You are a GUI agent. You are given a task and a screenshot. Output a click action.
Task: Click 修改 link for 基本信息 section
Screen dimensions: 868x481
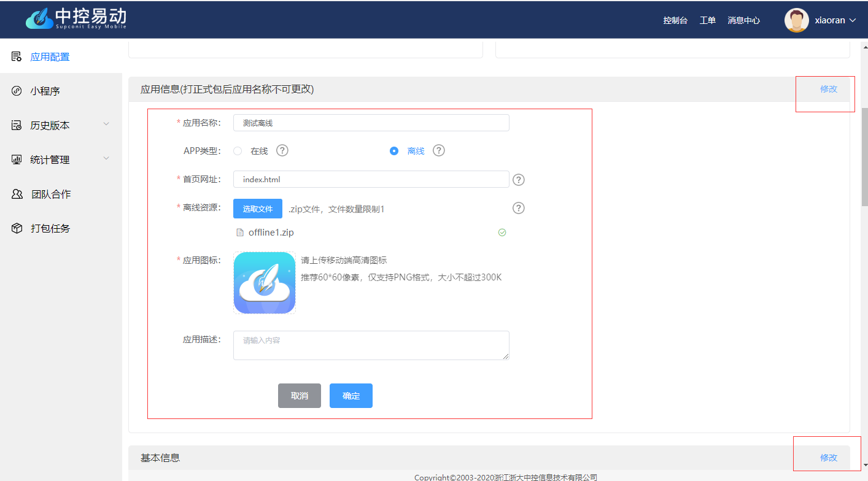(x=829, y=458)
